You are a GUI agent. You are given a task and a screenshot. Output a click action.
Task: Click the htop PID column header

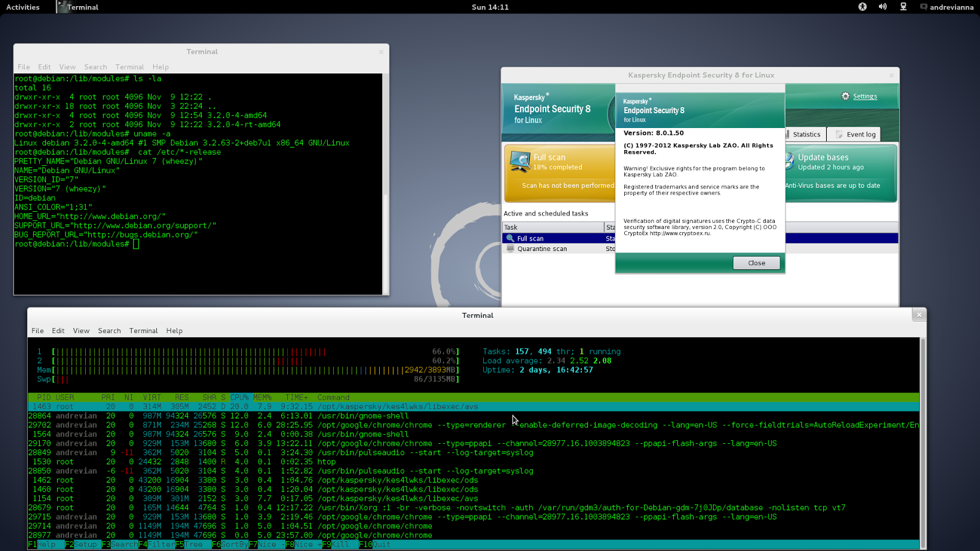point(44,397)
